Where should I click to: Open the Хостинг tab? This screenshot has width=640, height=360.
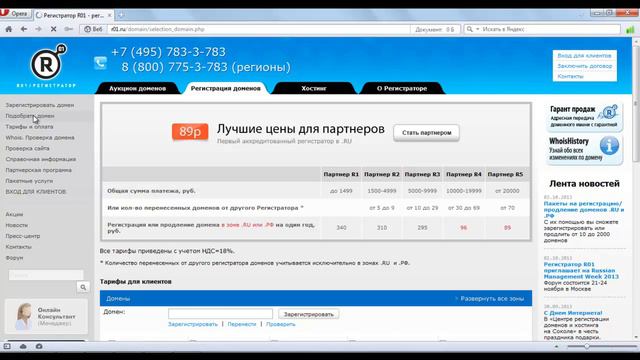coord(313,88)
